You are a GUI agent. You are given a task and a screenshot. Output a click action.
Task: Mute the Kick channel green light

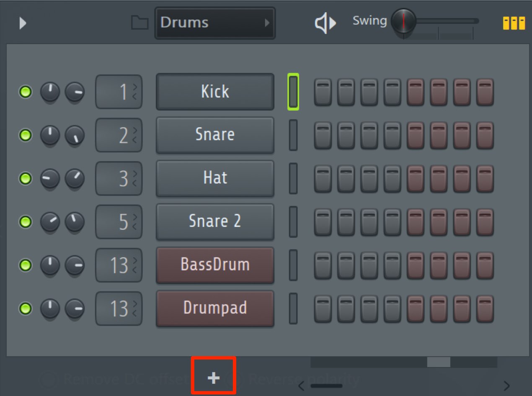[x=26, y=92]
